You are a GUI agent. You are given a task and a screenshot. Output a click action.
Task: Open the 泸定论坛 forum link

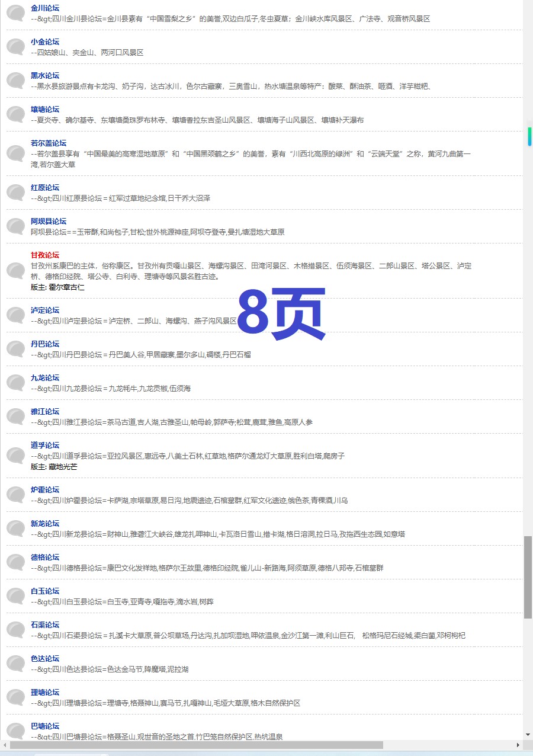point(45,310)
